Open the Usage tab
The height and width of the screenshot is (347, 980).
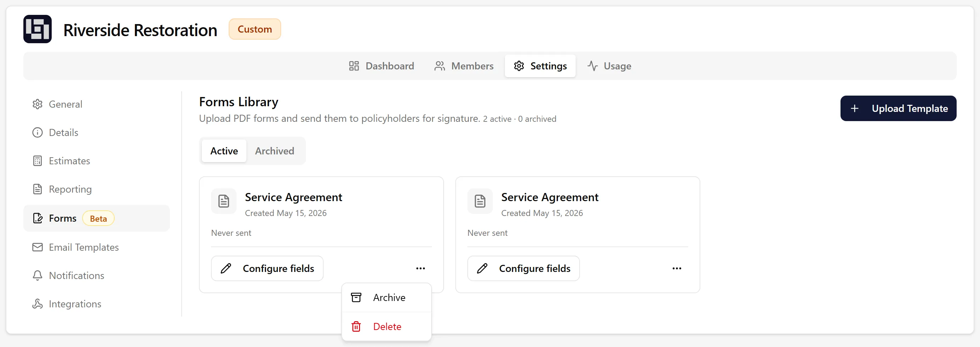[609, 66]
